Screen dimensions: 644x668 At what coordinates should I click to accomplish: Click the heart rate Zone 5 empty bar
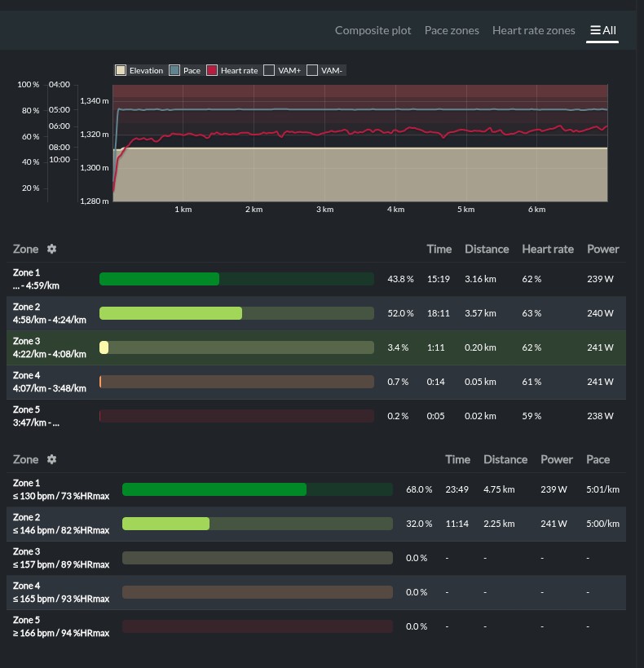coord(258,626)
